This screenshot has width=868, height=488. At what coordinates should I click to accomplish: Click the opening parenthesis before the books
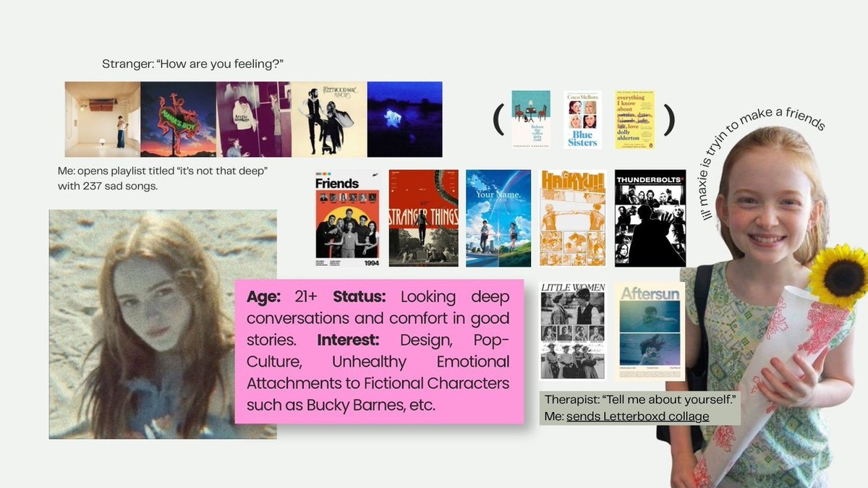click(x=498, y=119)
